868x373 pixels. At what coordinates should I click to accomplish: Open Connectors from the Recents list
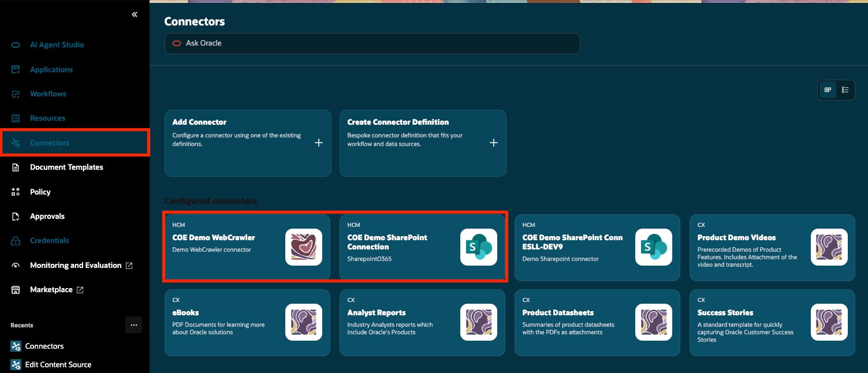click(x=44, y=346)
